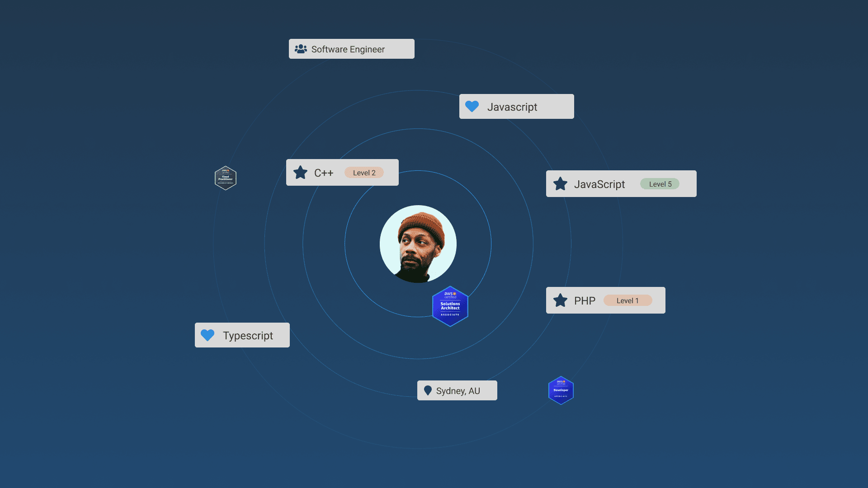The width and height of the screenshot is (868, 488).
Task: Click the Level 1 pill on PHP
Action: click(627, 300)
